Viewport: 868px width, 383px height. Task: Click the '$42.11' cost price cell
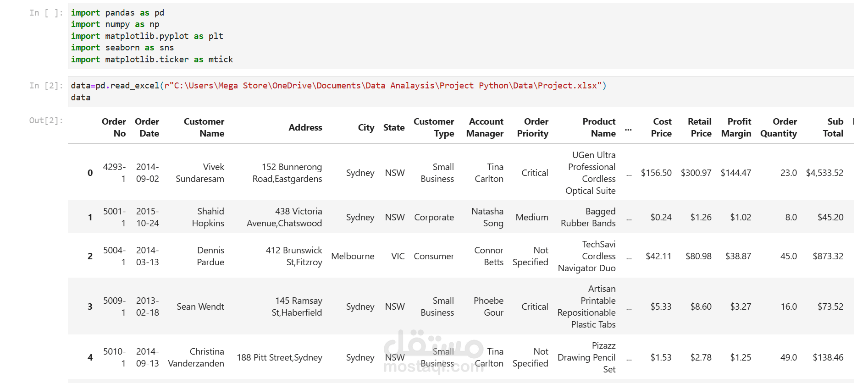click(658, 256)
